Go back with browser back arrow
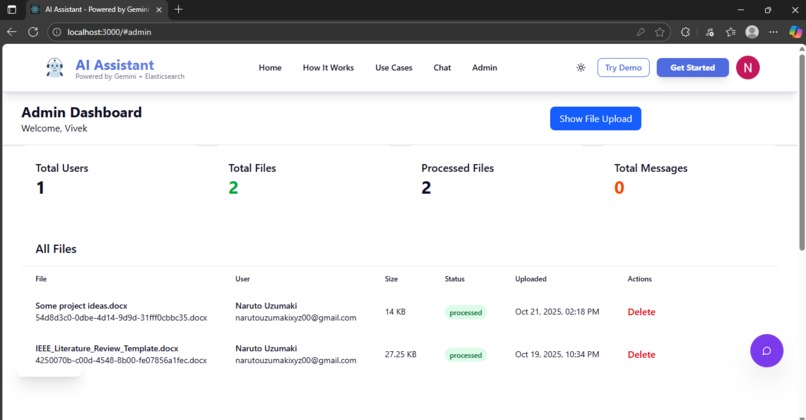This screenshot has height=420, width=806. tap(12, 32)
